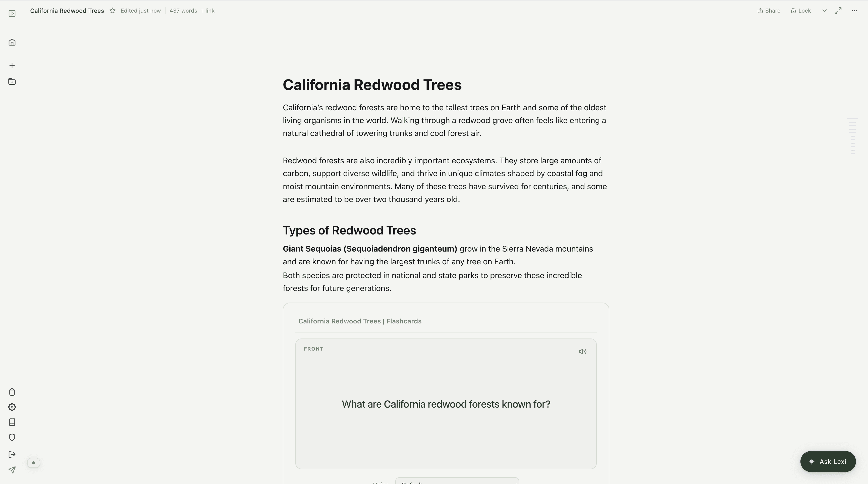Expand the chevron dropdown beside Lock
Screen dimensions: 868x484
pos(824,11)
